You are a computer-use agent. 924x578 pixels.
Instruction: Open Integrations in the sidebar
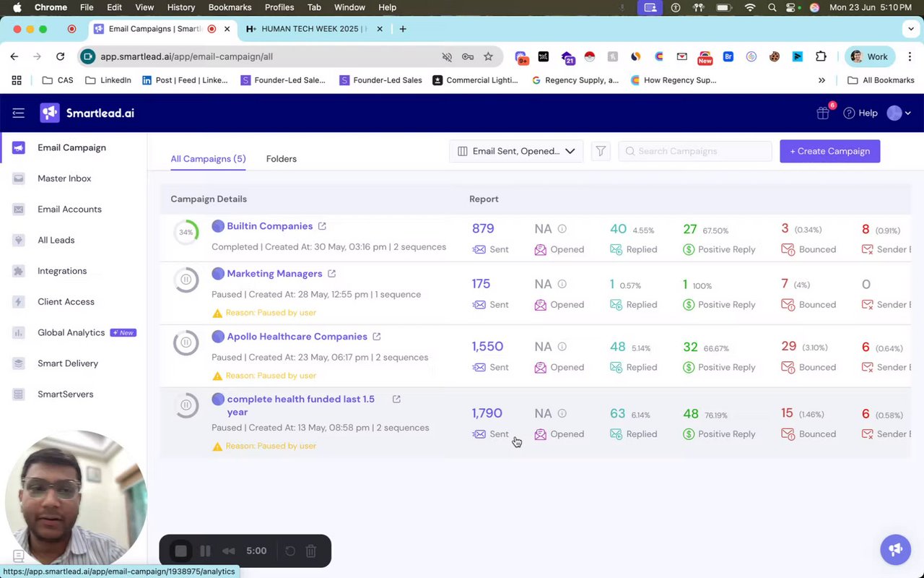point(62,271)
